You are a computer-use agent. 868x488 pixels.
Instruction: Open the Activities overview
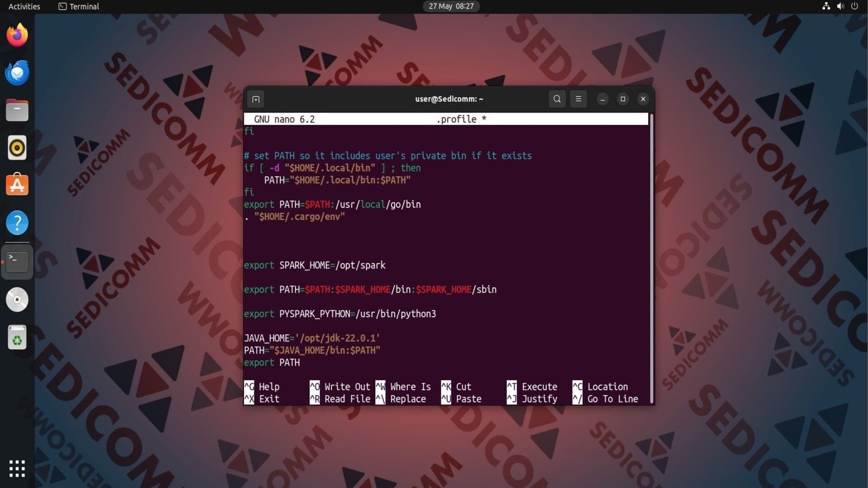[x=24, y=6]
